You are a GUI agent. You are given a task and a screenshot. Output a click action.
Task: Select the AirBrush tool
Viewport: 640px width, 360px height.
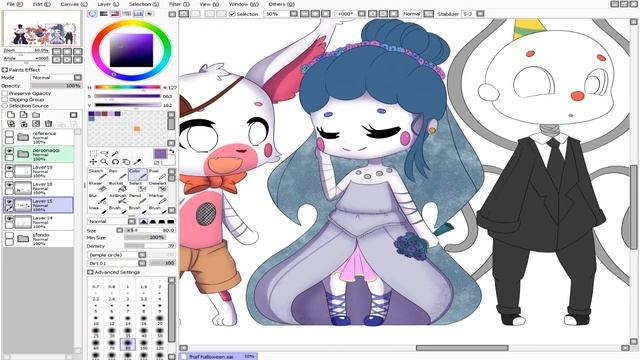[117, 199]
